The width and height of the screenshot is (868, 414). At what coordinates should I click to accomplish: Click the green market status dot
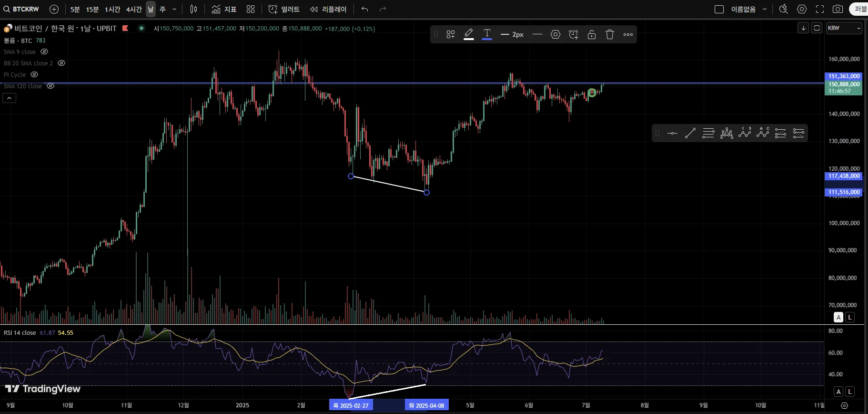(x=141, y=28)
